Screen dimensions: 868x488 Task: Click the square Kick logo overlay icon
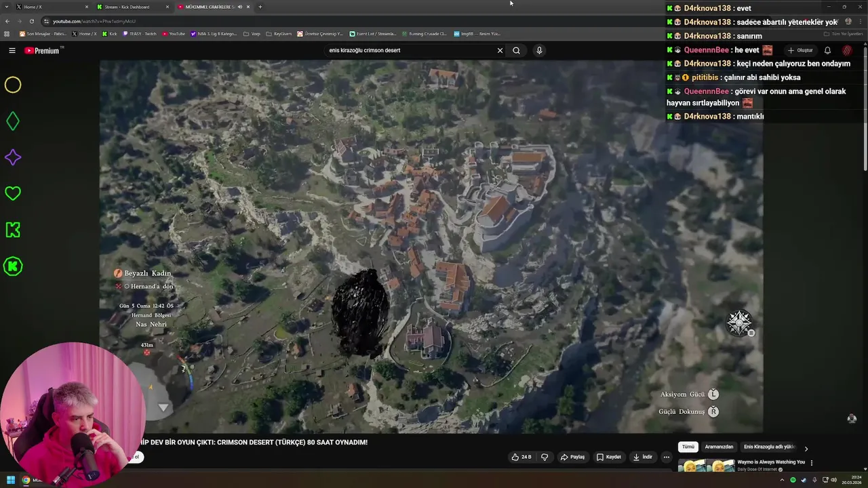point(13,230)
